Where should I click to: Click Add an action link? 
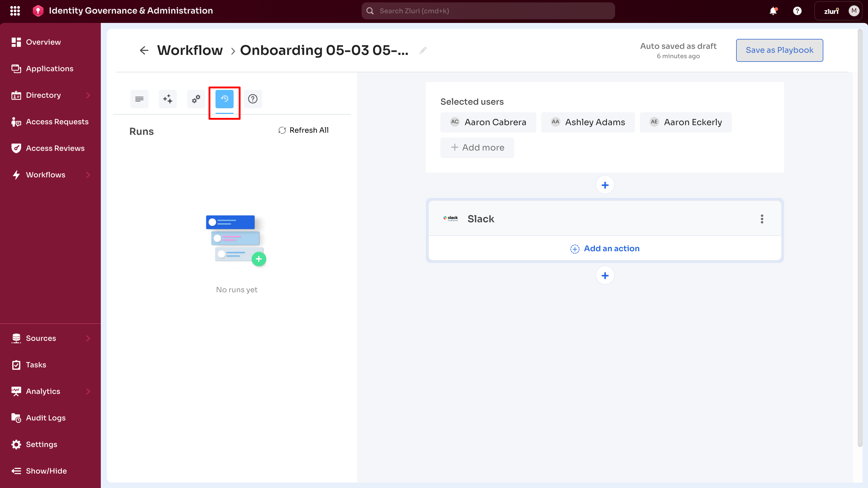coord(605,249)
